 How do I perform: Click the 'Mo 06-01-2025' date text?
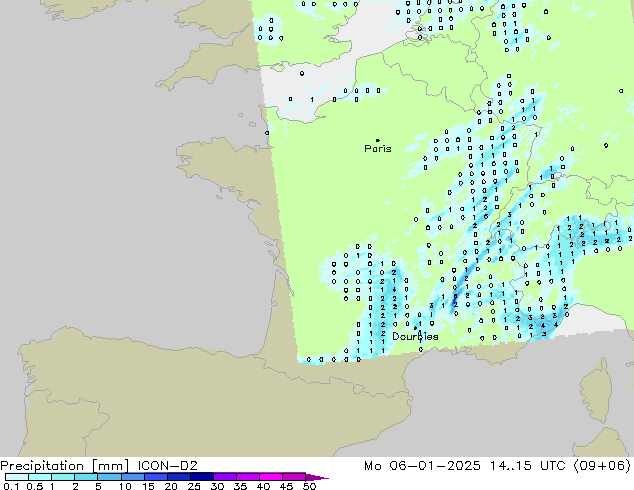pos(422,466)
